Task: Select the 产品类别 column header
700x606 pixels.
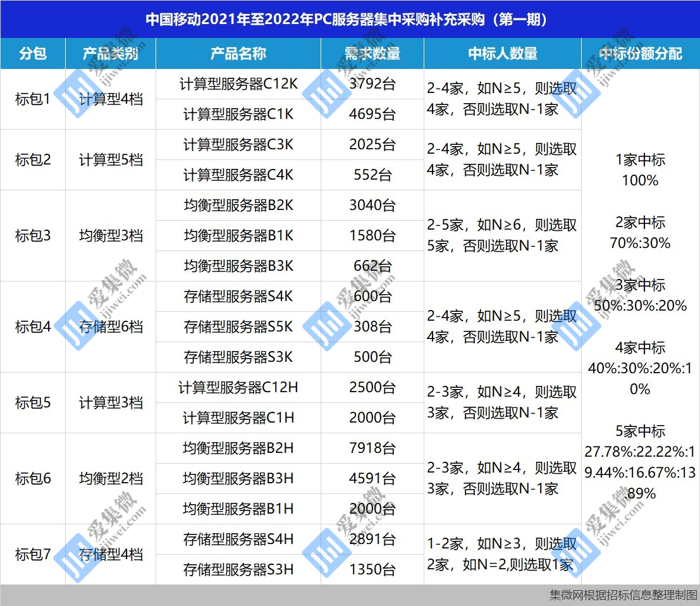Action: pos(111,53)
